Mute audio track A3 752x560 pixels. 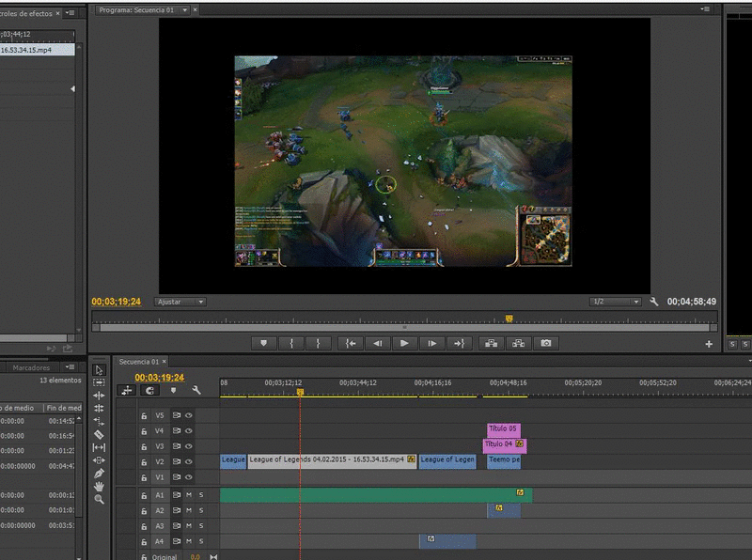[x=189, y=526]
